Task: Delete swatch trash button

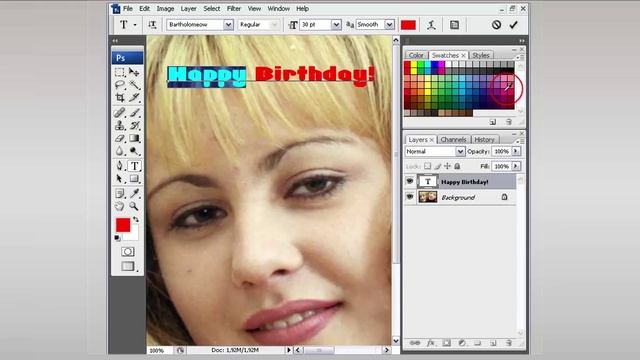Action: (x=509, y=122)
